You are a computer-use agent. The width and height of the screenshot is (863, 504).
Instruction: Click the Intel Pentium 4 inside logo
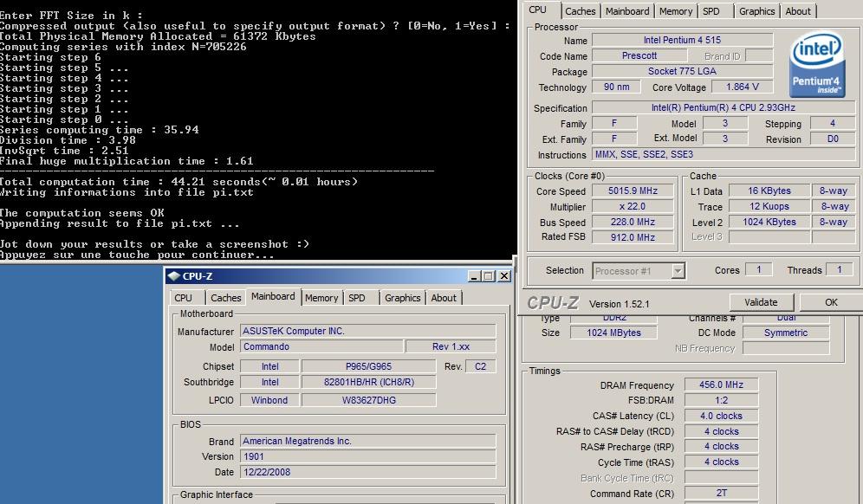[817, 64]
